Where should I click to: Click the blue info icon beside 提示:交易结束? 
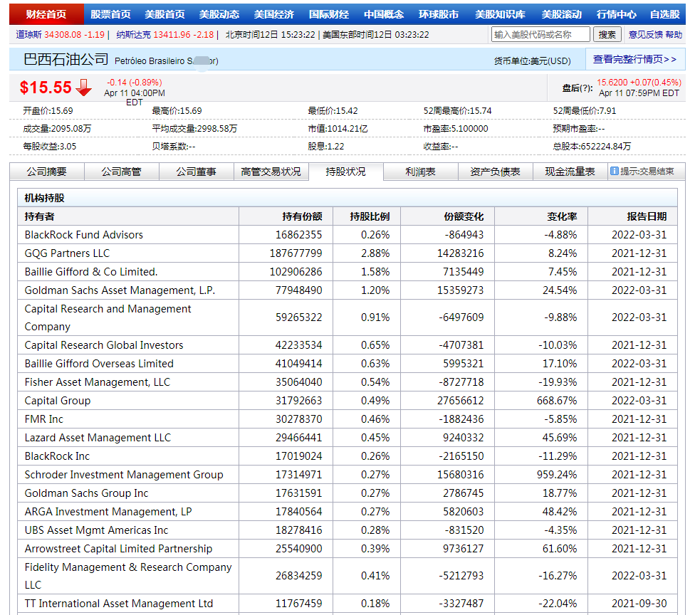(615, 172)
